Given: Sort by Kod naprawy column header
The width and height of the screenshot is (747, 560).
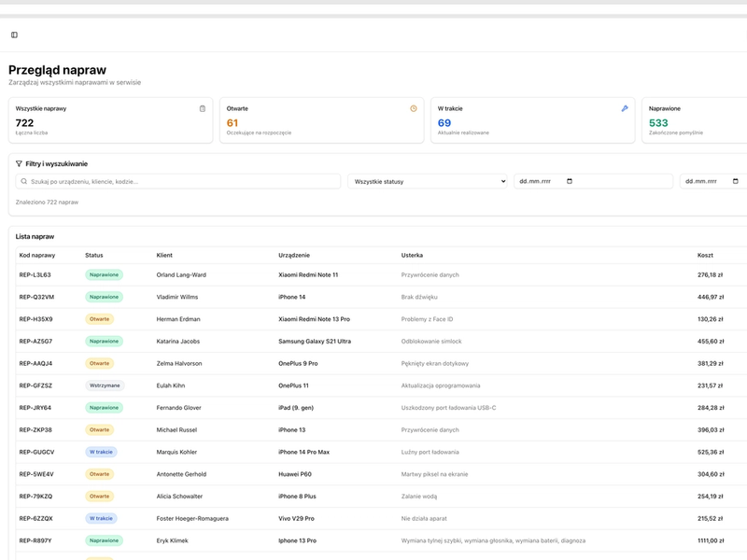Looking at the screenshot, I should coord(37,255).
